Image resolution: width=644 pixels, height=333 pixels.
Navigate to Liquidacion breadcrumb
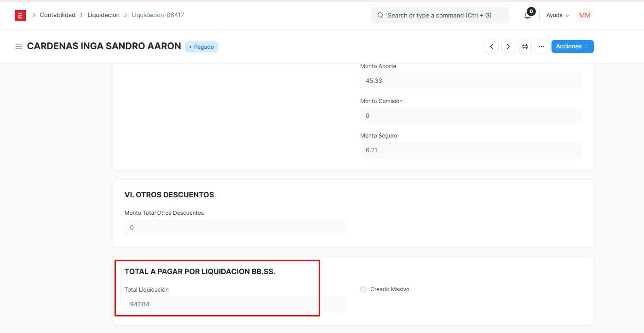[x=103, y=15]
